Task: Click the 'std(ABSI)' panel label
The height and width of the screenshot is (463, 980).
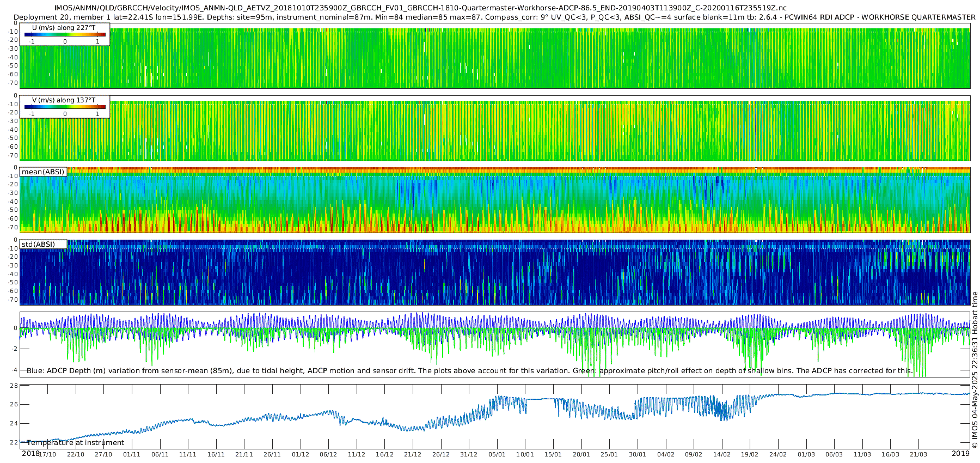Action: [38, 244]
